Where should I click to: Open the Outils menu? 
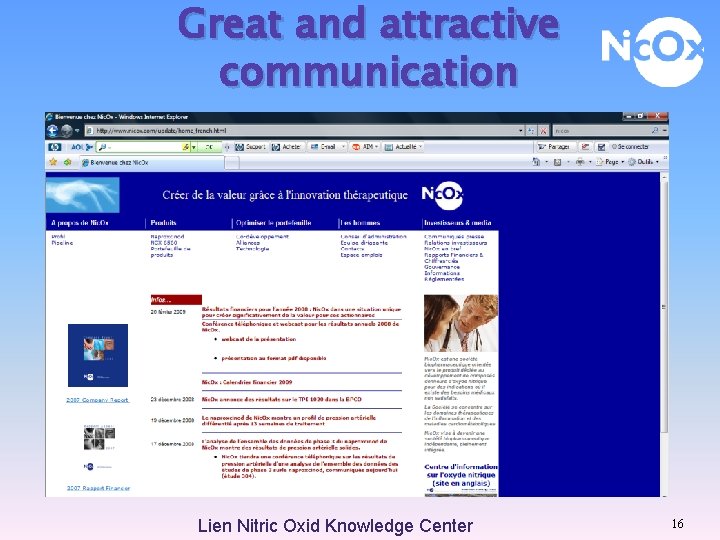[x=643, y=162]
